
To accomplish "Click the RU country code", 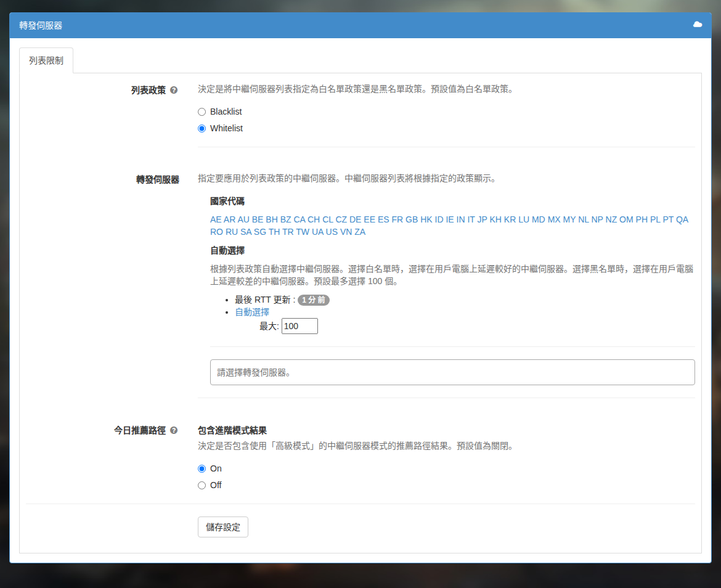I will pyautogui.click(x=232, y=232).
